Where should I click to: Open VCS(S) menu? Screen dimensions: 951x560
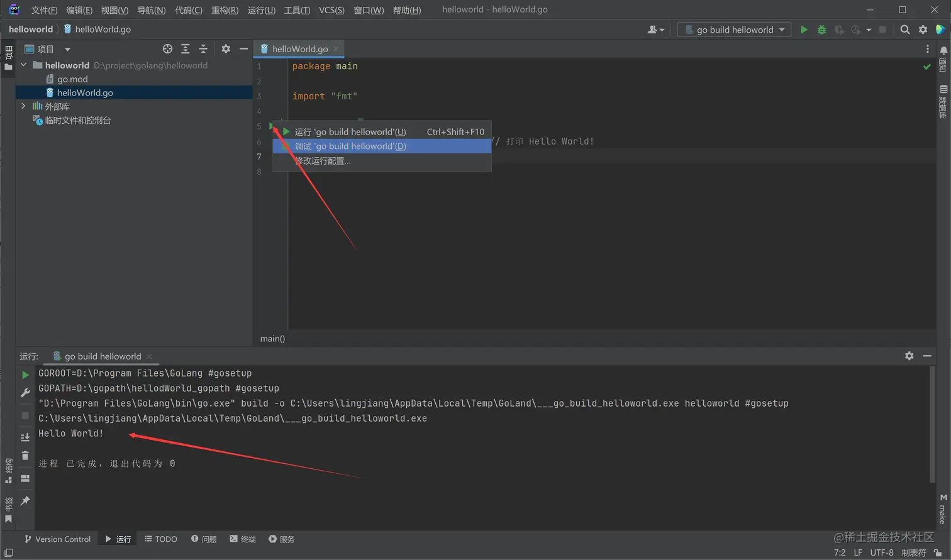331,10
